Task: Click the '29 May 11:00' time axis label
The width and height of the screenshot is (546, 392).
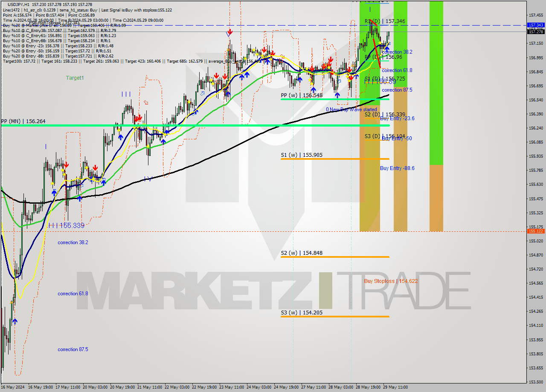Action: coord(395,387)
